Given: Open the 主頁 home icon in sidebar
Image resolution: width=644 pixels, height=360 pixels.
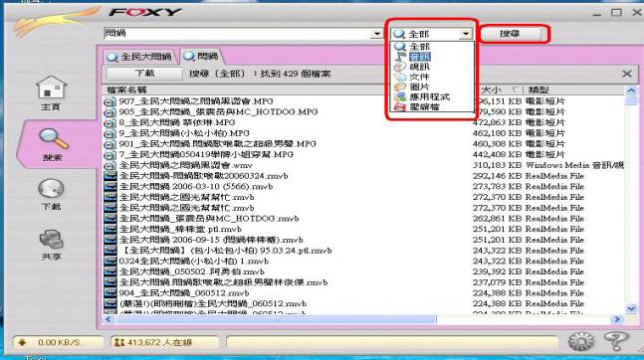Looking at the screenshot, I should coord(51,92).
